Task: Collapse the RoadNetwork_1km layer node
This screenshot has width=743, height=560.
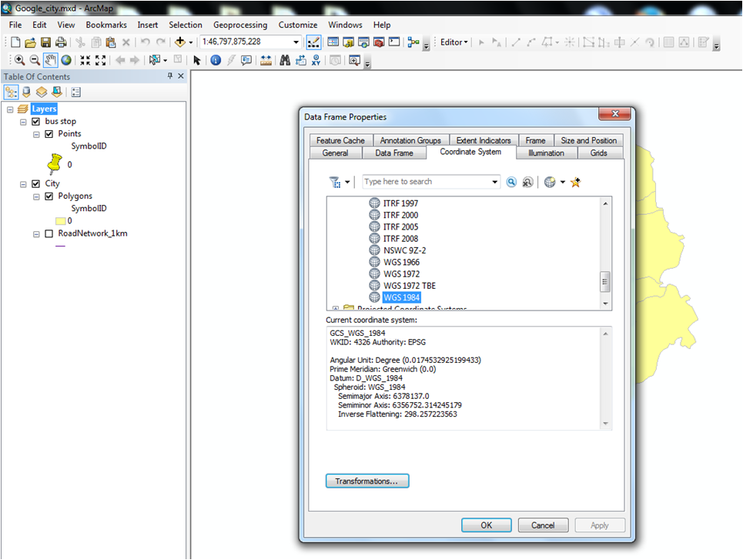Action: [x=36, y=233]
